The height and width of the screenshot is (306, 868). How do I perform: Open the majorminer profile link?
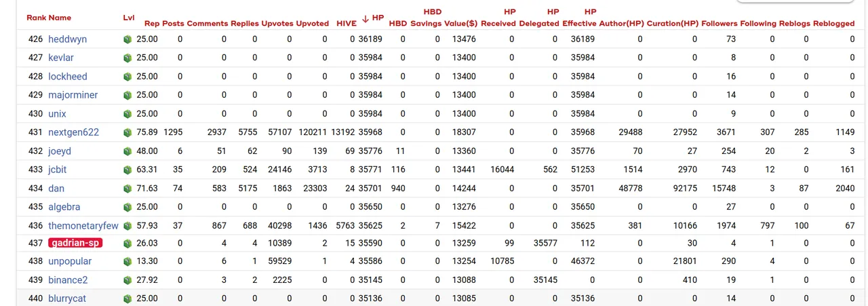[73, 95]
